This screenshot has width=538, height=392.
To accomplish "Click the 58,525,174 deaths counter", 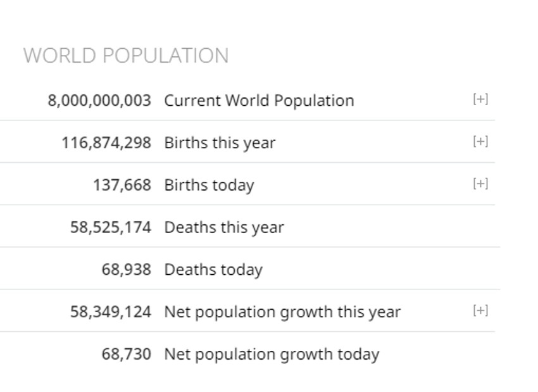I will 111,227.
